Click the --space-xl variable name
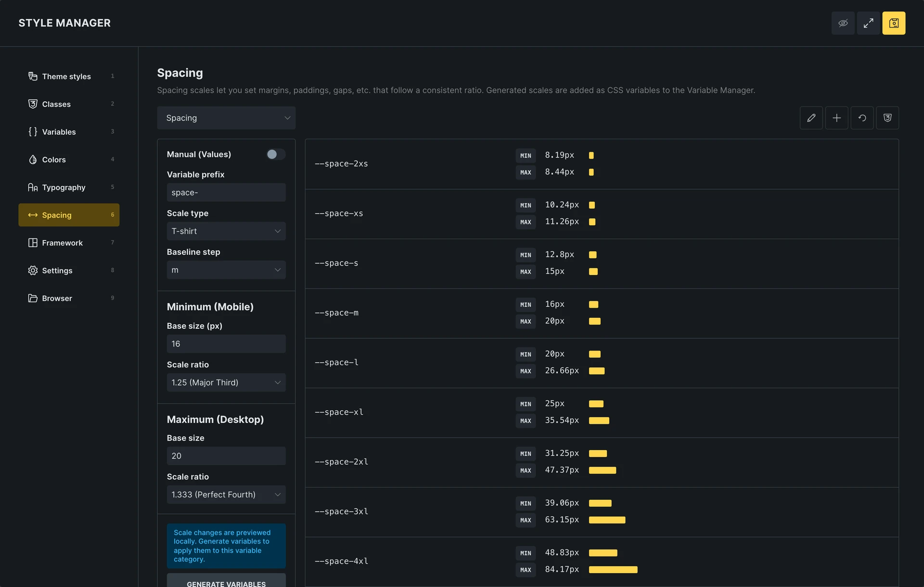 339,412
